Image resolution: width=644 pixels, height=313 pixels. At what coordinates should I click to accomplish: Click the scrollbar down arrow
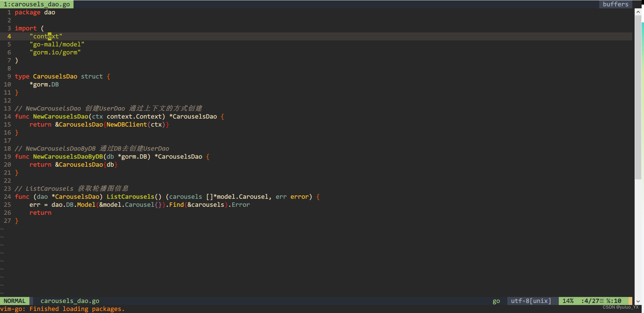tap(638, 301)
